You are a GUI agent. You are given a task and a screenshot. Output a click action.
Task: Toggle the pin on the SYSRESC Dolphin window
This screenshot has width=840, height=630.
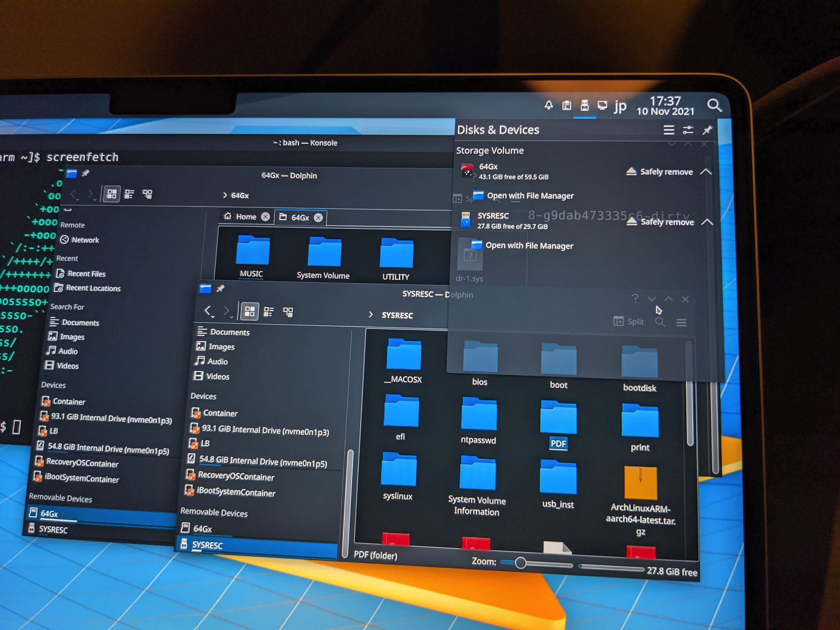tap(221, 289)
